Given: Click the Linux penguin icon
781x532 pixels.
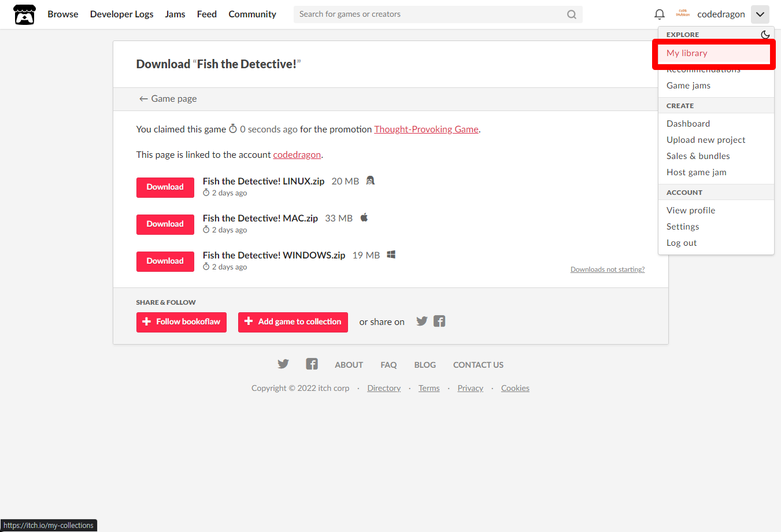Looking at the screenshot, I should 371,180.
